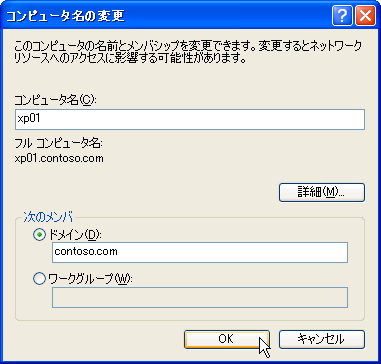
Task: Click the ドメイン(D): label text
Action: (74, 235)
